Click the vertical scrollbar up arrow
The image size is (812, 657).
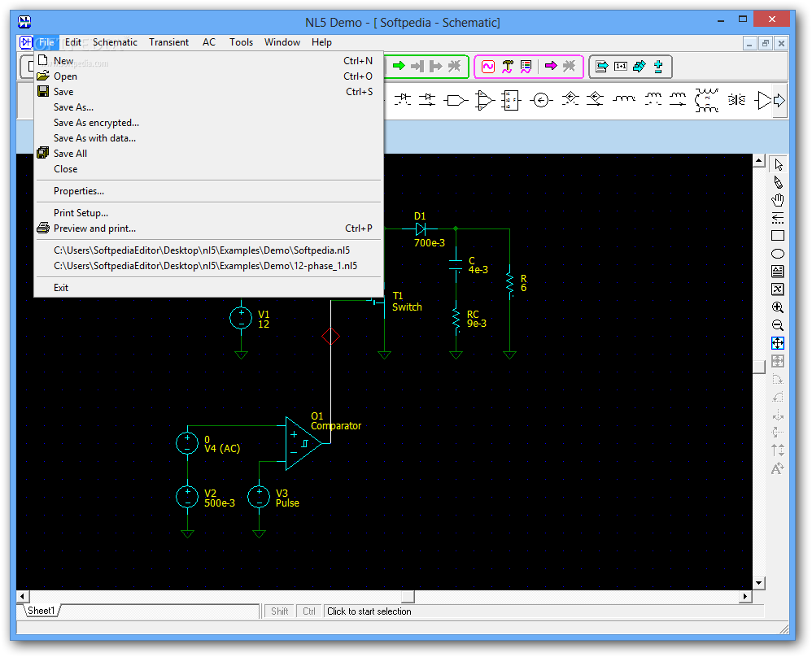tap(758, 160)
